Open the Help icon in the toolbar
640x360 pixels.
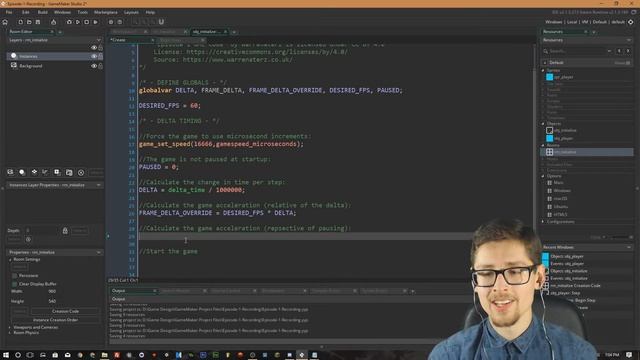pos(120,22)
